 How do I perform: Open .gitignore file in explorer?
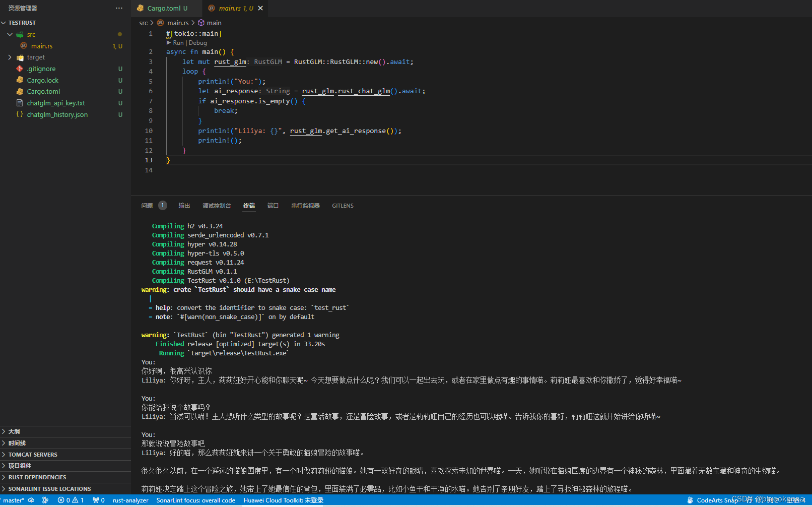point(41,69)
